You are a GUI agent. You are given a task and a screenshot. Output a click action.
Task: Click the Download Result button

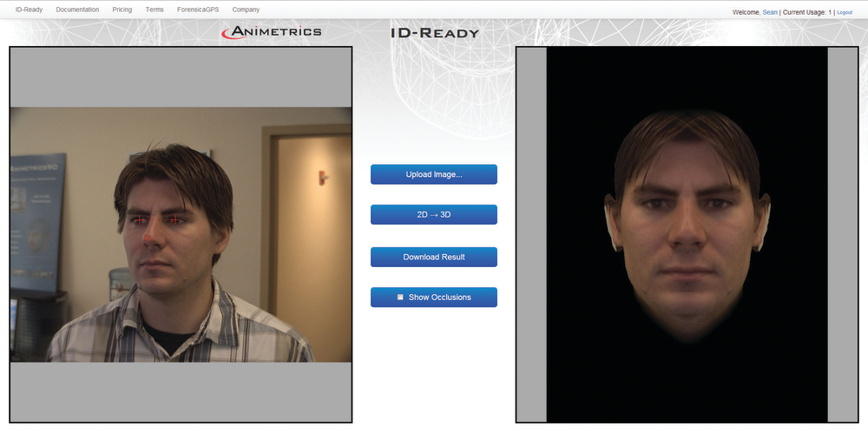coord(434,257)
